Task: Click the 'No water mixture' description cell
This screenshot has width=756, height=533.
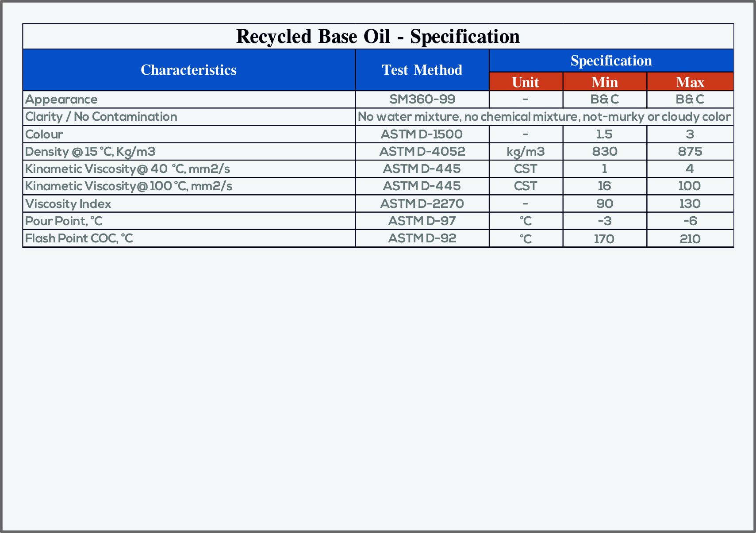Action: point(544,117)
